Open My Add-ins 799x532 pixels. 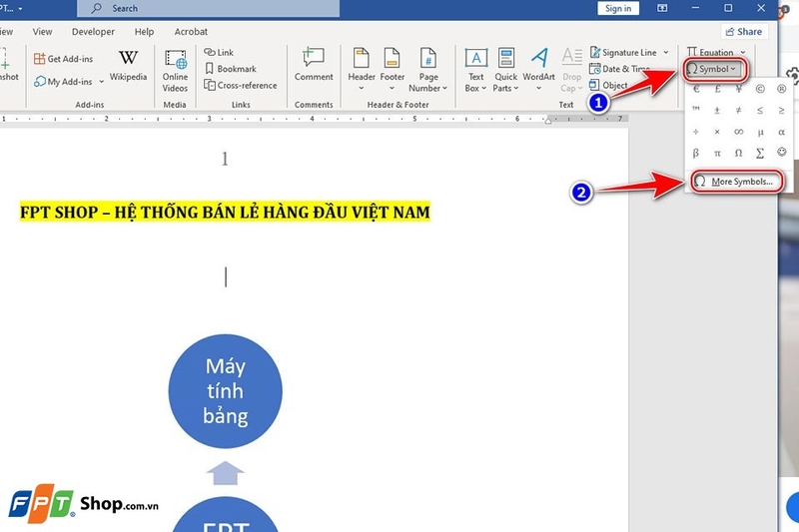coord(63,82)
